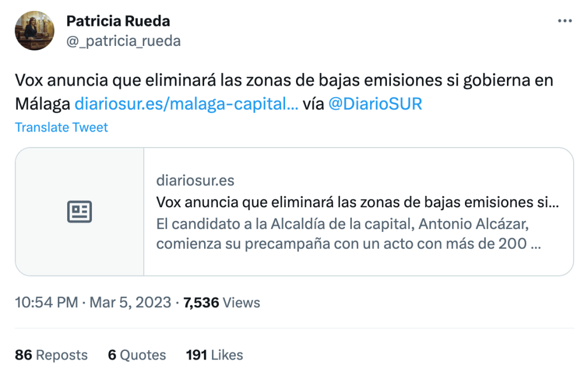Click the Mar 5, 2023 date

pyautogui.click(x=130, y=303)
